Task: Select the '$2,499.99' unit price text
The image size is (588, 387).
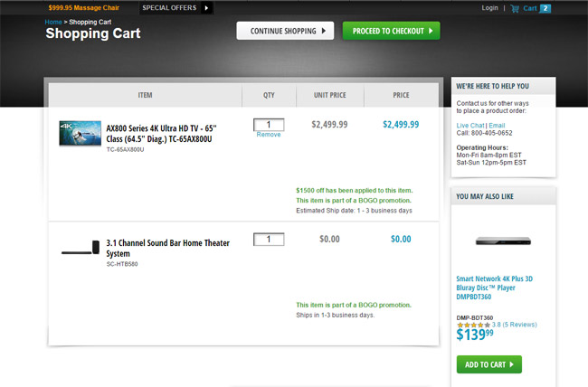Action: point(329,125)
